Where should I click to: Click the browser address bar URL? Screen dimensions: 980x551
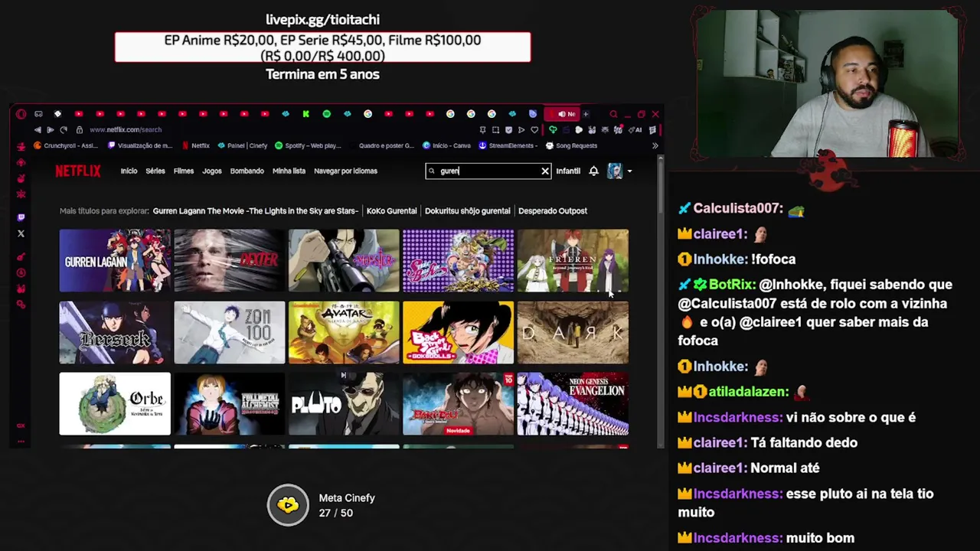(x=126, y=130)
